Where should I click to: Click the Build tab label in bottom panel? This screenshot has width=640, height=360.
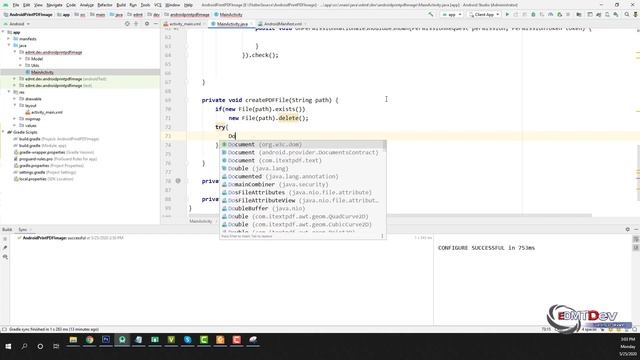tap(7, 229)
